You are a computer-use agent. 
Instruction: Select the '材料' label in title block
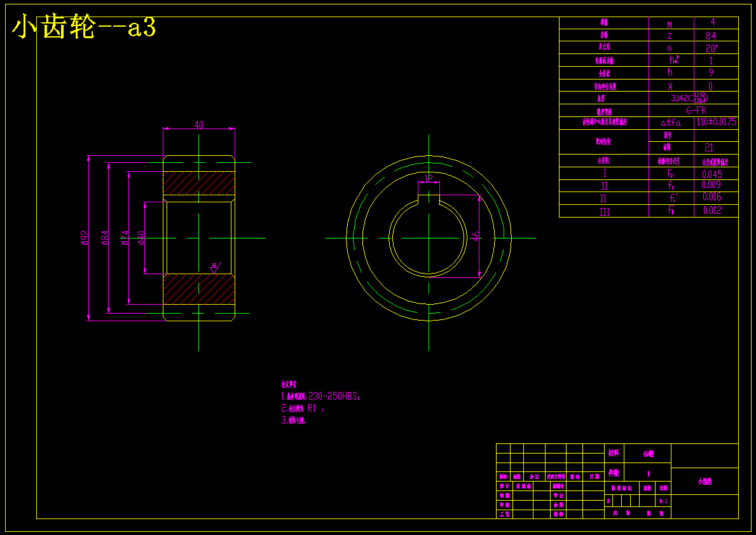tap(614, 454)
